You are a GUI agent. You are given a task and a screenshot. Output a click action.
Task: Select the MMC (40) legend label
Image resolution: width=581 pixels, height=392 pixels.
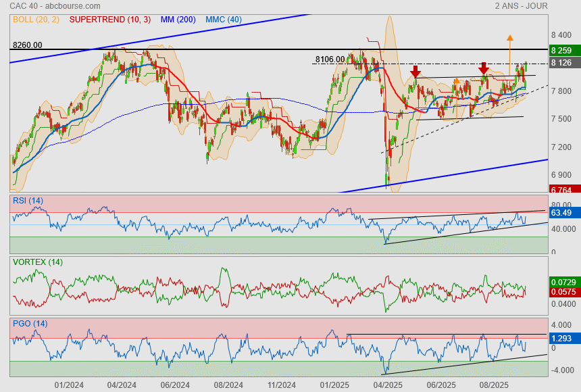(x=223, y=20)
